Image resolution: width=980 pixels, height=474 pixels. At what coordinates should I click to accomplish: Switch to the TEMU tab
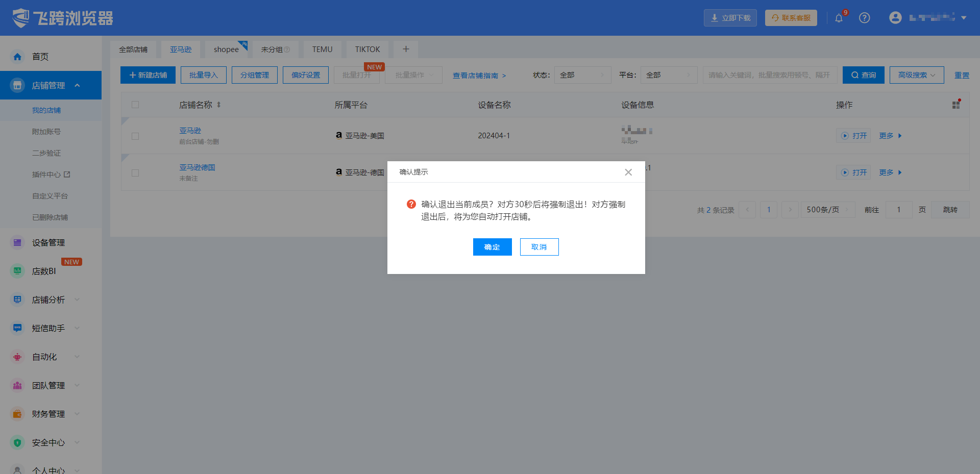pos(323,49)
